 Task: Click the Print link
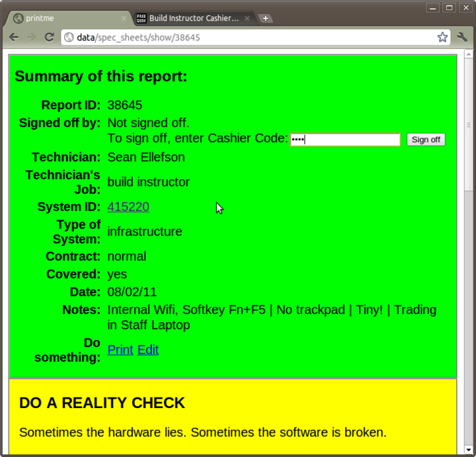[120, 350]
